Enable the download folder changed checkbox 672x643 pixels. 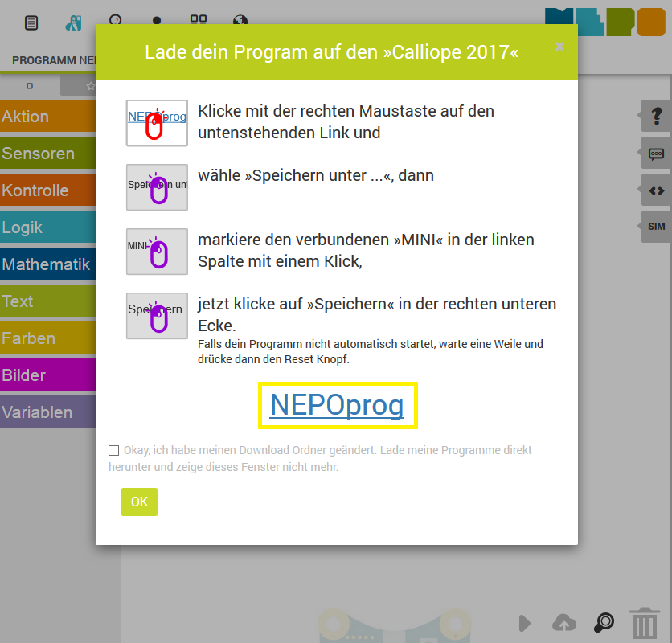tap(113, 451)
